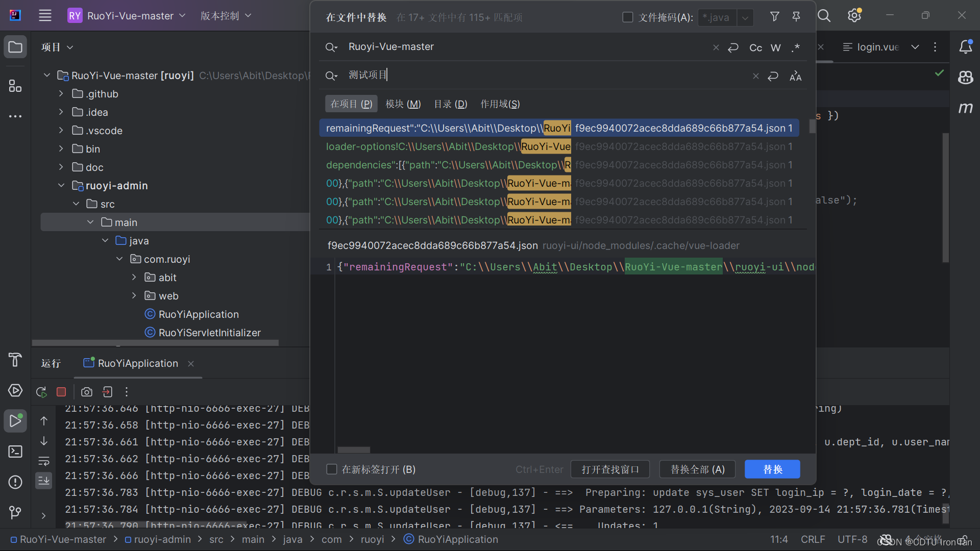This screenshot has height=551, width=980.
Task: Expand the web package
Action: point(134,296)
